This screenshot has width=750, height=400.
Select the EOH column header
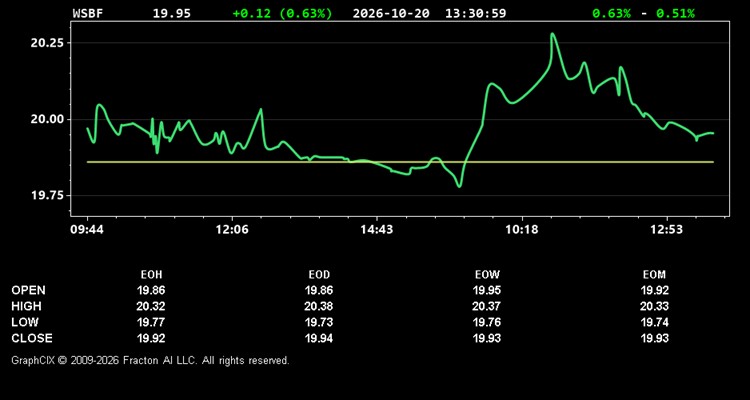[151, 275]
